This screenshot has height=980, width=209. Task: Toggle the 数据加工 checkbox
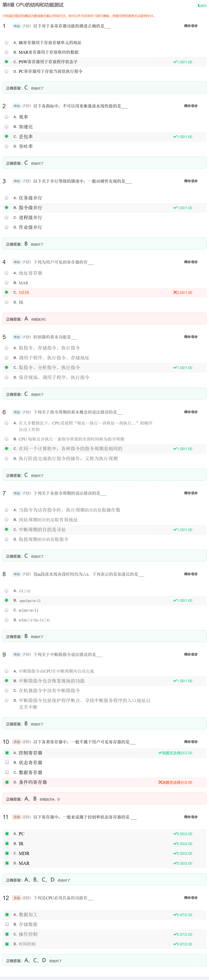coord(7,915)
